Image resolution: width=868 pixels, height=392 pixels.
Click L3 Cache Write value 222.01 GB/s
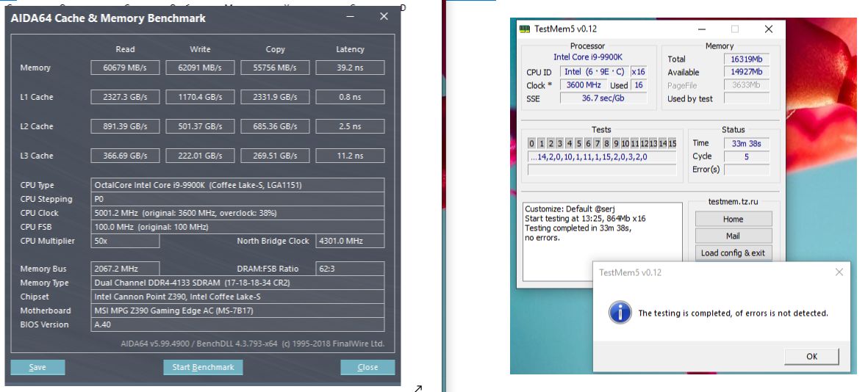pos(200,156)
